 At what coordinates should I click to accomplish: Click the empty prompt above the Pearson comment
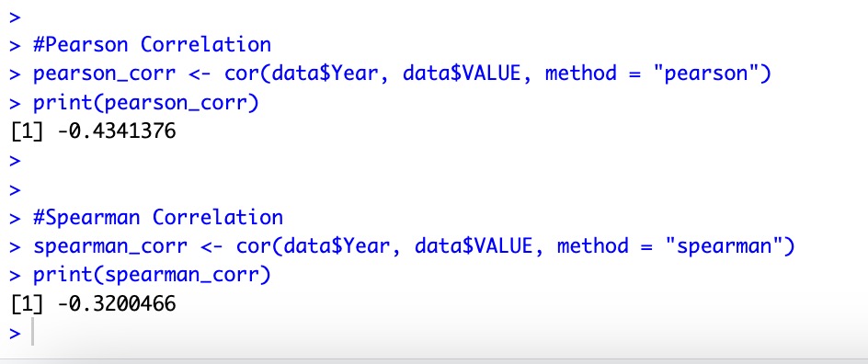click(x=15, y=17)
